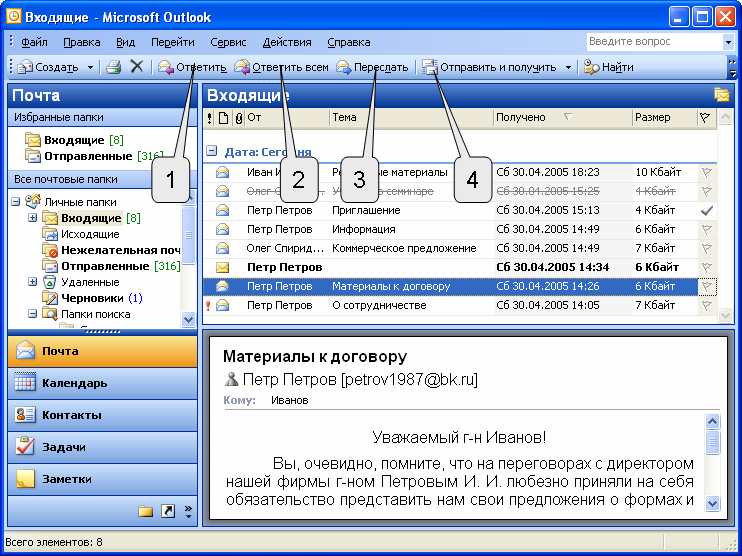Image resolution: width=742 pixels, height=556 pixels.
Task: Sort by flag status column header
Action: pos(705,117)
